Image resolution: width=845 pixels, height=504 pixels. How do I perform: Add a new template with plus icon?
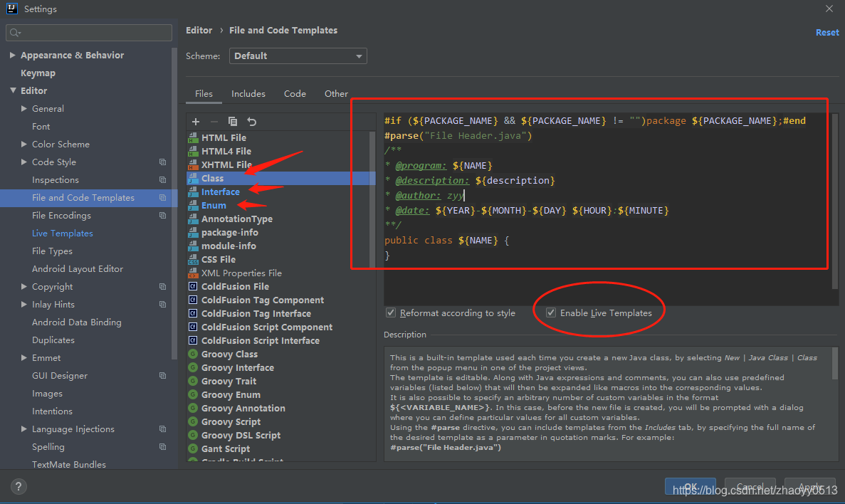(x=196, y=121)
